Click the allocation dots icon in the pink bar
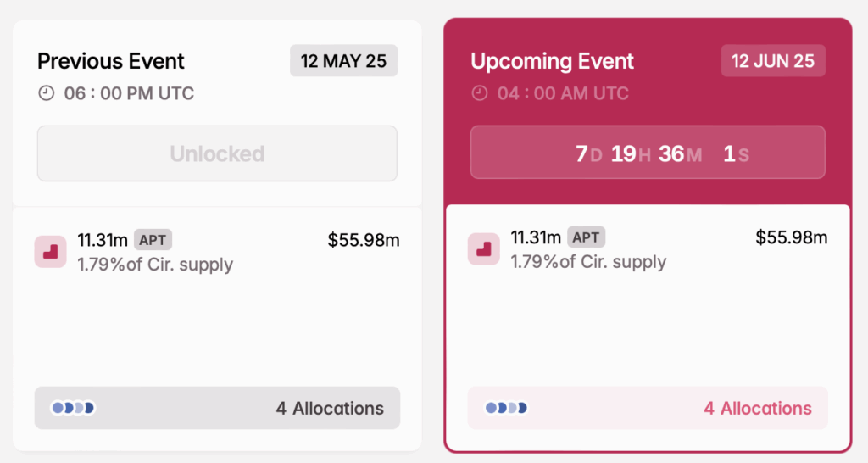This screenshot has width=868, height=463. pos(506,408)
